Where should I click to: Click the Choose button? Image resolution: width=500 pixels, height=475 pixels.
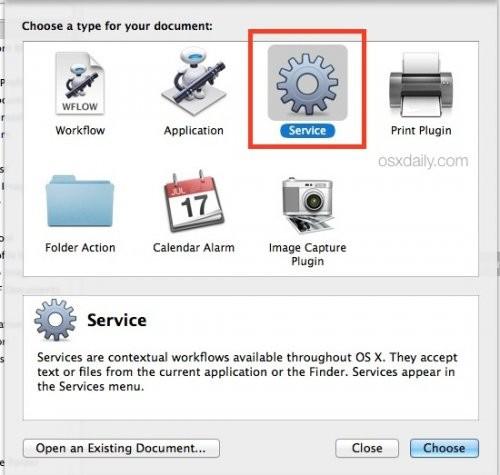point(444,448)
